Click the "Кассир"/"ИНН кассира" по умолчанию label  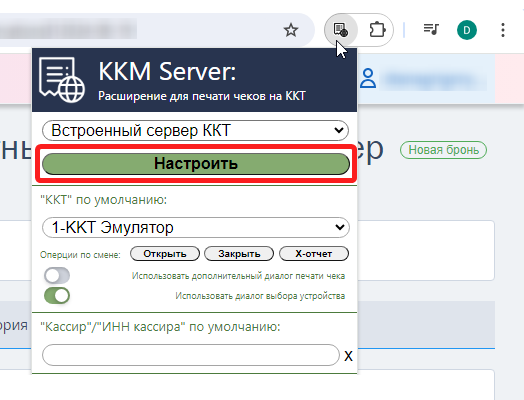click(x=160, y=326)
